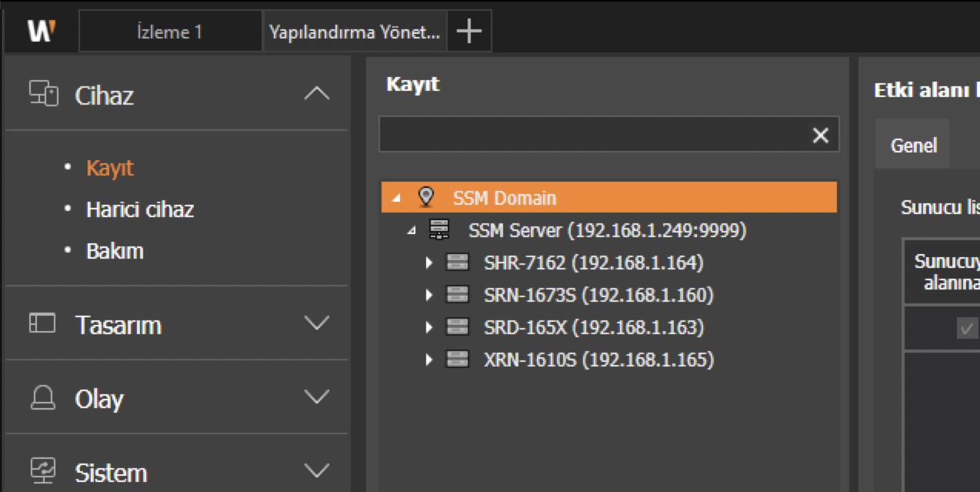Clear the search field with X

[821, 136]
